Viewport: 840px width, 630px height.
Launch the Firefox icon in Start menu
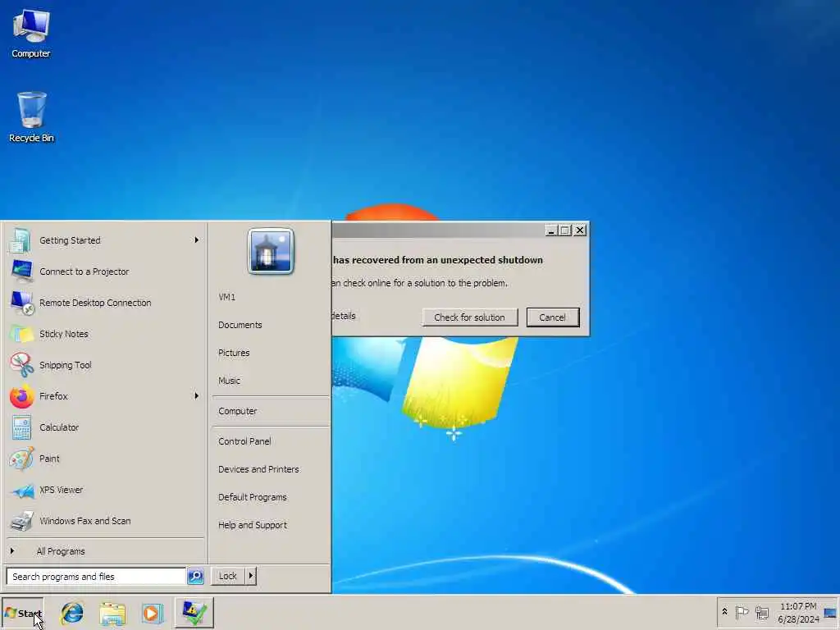[21, 396]
